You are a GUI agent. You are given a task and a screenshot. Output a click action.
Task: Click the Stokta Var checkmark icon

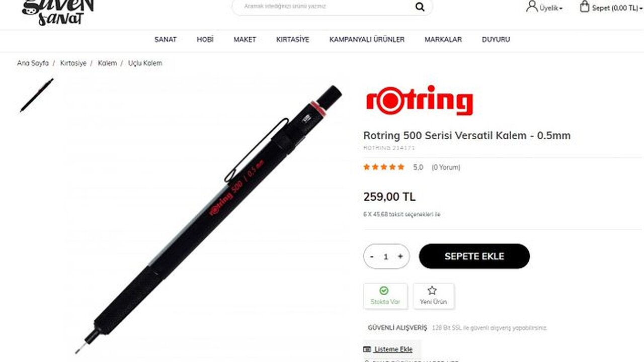click(x=384, y=290)
